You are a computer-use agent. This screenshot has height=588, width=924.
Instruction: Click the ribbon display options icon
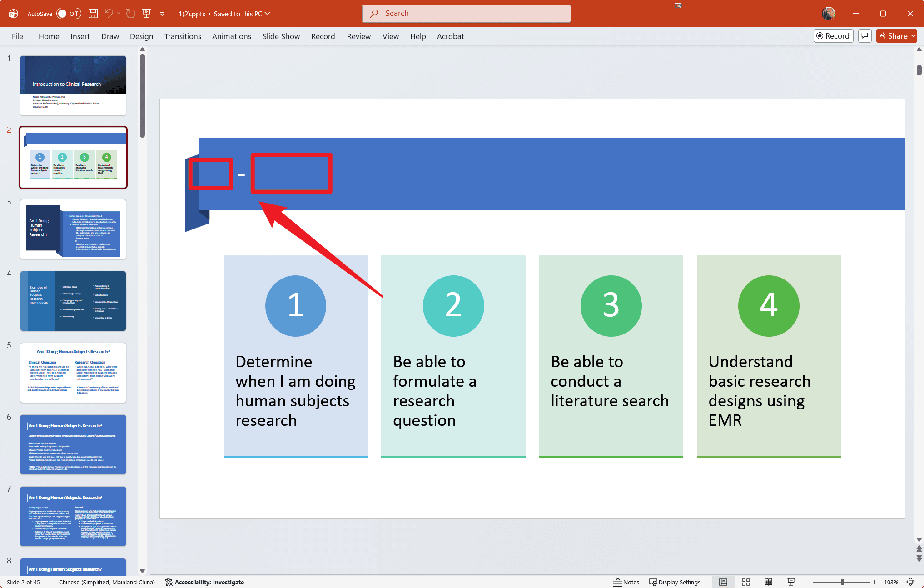(678, 5)
